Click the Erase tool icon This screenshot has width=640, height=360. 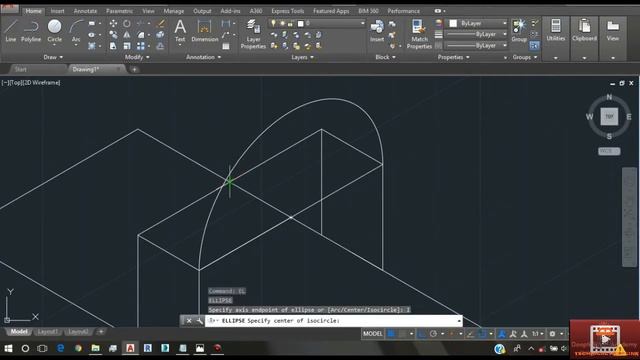160,24
